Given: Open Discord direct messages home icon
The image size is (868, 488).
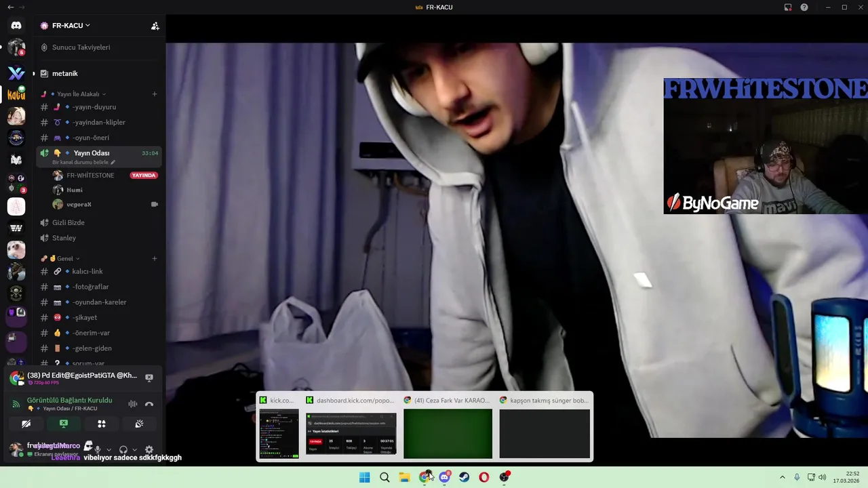Looking at the screenshot, I should click(16, 25).
